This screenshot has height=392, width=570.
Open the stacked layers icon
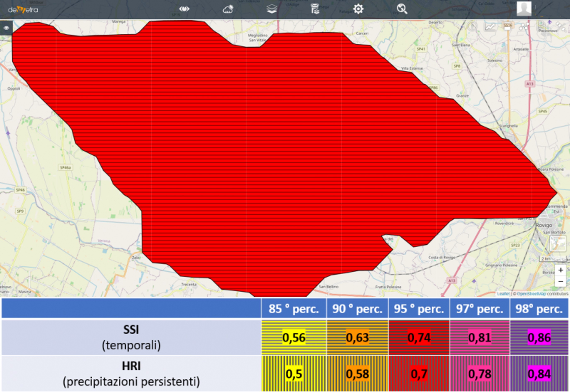(x=272, y=9)
